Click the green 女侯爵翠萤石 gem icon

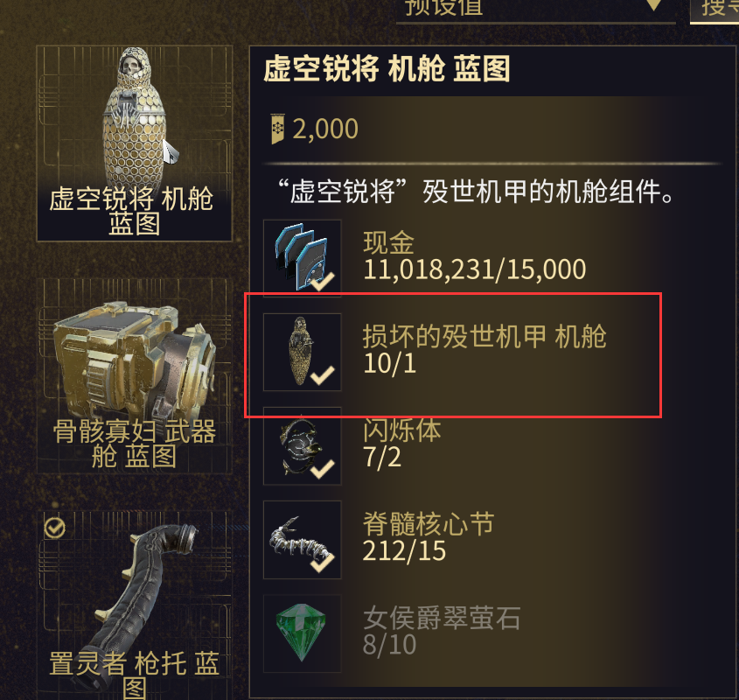point(302,633)
